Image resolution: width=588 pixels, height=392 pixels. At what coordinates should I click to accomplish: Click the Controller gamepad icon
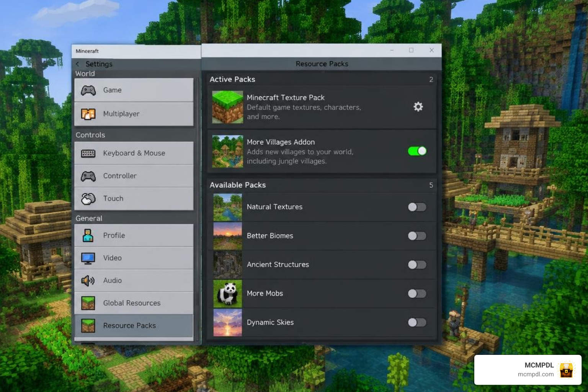click(88, 176)
